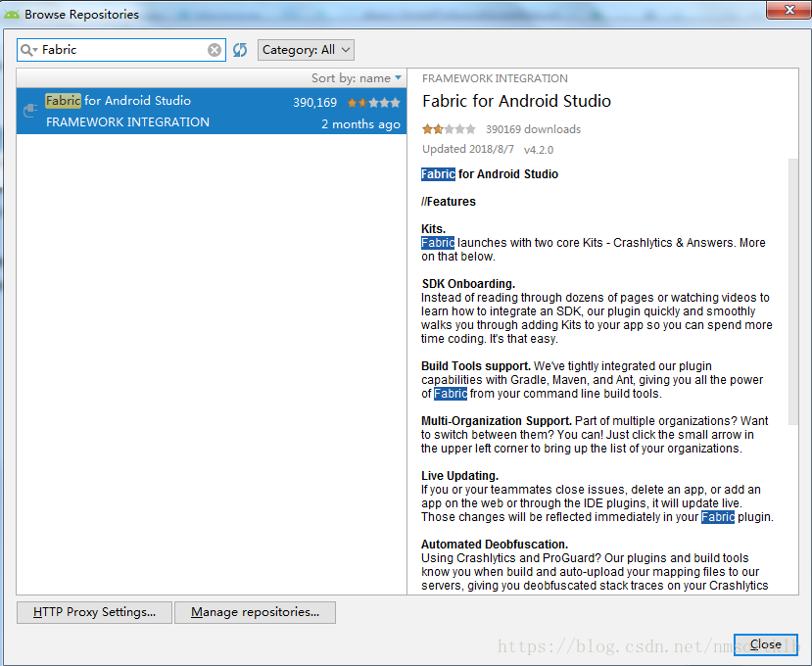Click the '2 months ago' text
Screen dimensions: 812x666
(x=360, y=124)
